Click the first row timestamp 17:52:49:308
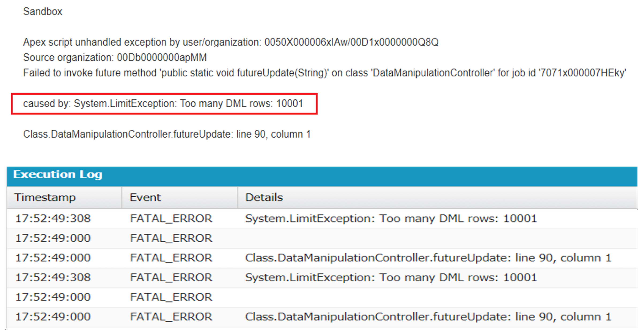The width and height of the screenshot is (644, 335). [53, 219]
